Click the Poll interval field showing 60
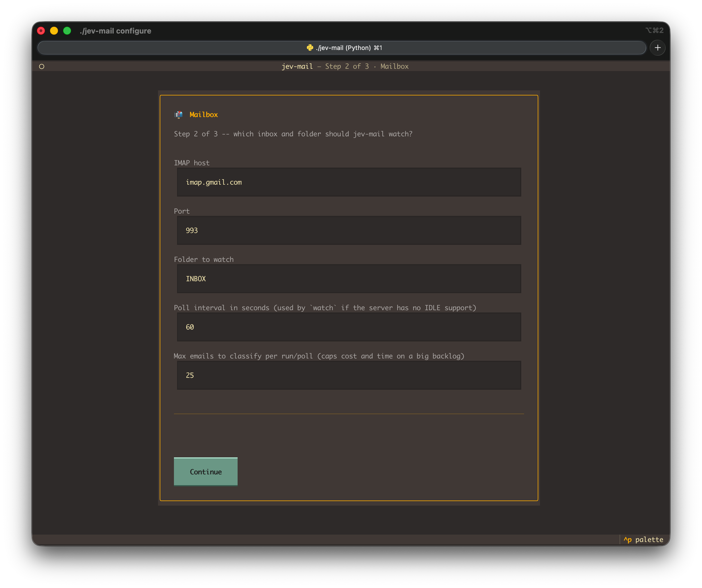 point(349,327)
